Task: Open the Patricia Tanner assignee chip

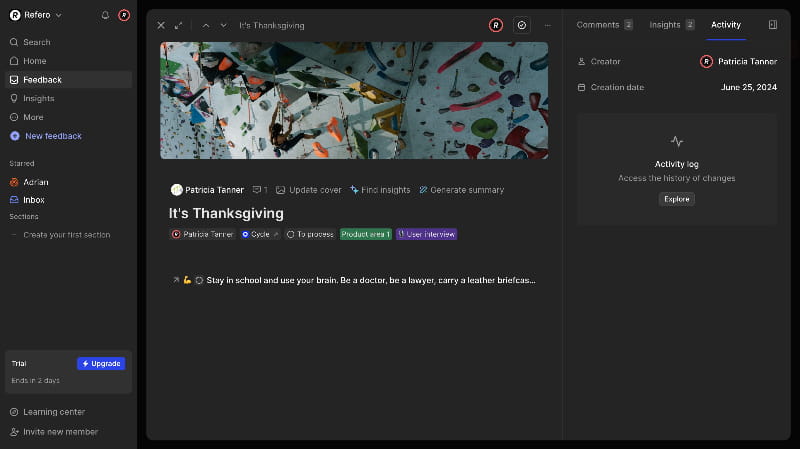Action: (203, 234)
